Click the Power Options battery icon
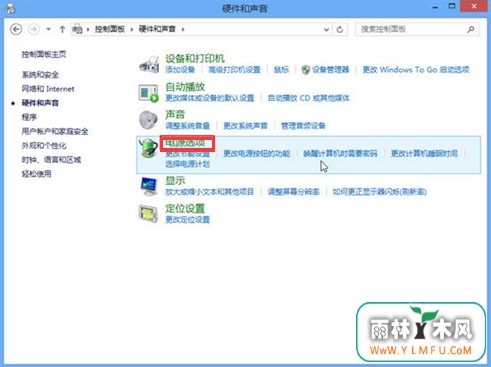The height and width of the screenshot is (367, 491). 148,148
